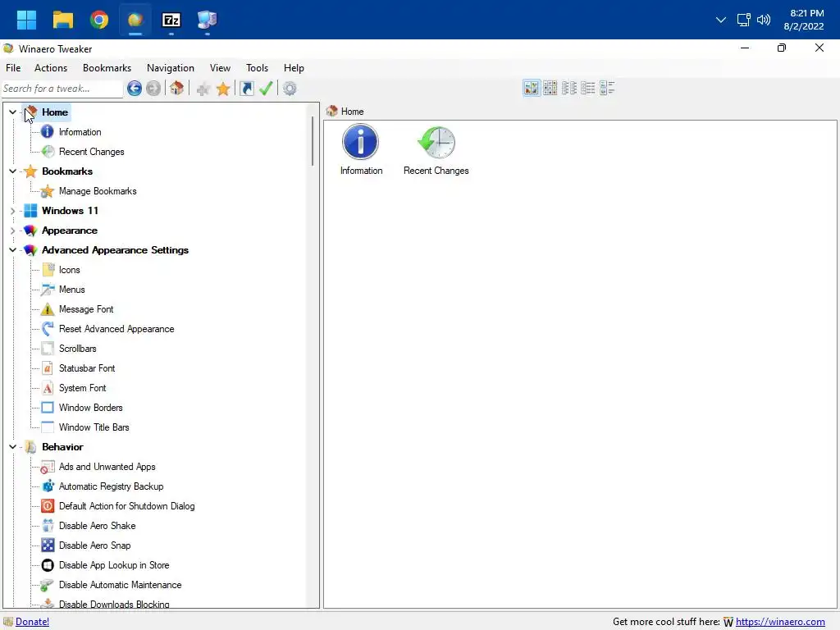Click the Donate! link
Screen dimensions: 840x630
32,622
